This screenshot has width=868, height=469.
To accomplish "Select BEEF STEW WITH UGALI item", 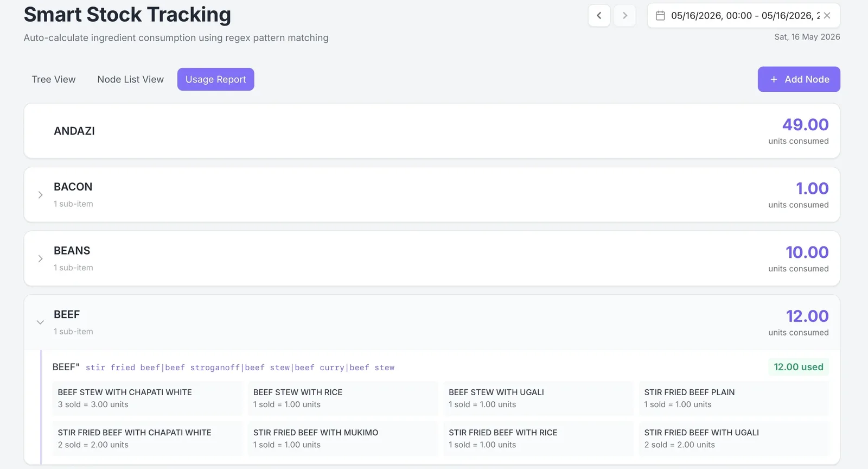I will tap(538, 398).
